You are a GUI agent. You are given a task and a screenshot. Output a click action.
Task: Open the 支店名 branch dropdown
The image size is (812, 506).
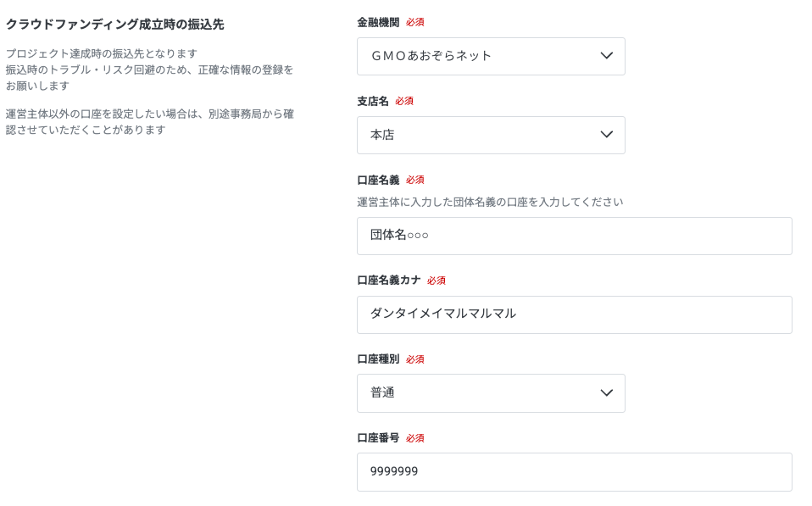pyautogui.click(x=491, y=135)
